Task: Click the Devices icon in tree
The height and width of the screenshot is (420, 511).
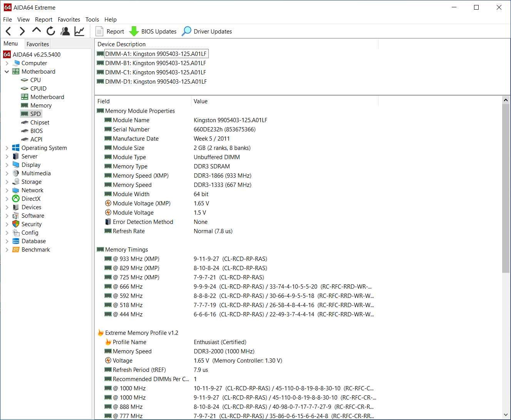Action: [x=16, y=207]
